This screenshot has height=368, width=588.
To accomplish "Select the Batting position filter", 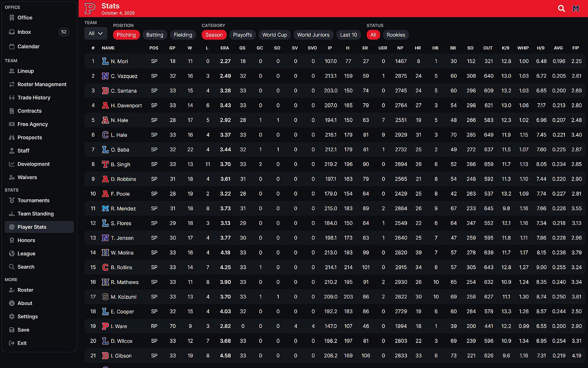I will pyautogui.click(x=155, y=35).
